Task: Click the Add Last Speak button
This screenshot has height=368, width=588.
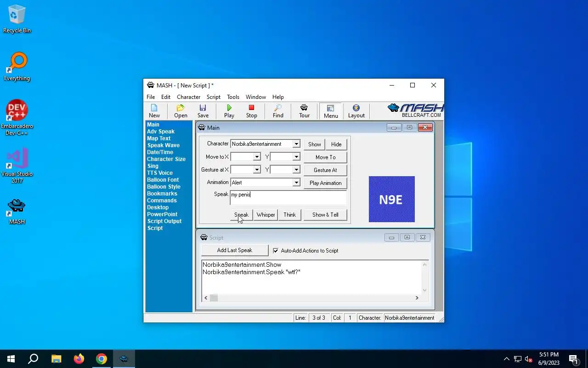Action: [x=235, y=250]
